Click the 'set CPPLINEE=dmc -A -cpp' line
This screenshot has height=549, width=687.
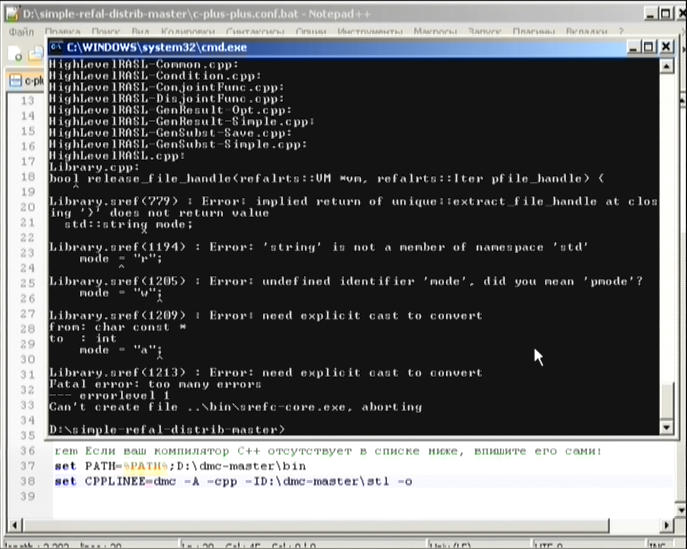[233, 482]
